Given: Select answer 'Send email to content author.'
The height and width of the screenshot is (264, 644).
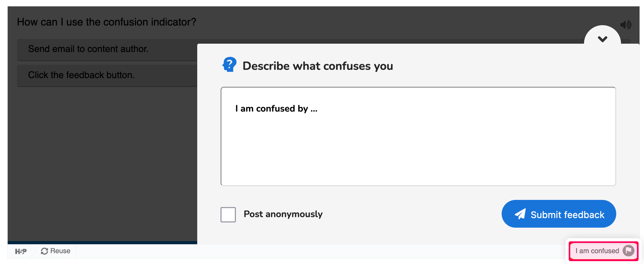Looking at the screenshot, I should [x=88, y=49].
